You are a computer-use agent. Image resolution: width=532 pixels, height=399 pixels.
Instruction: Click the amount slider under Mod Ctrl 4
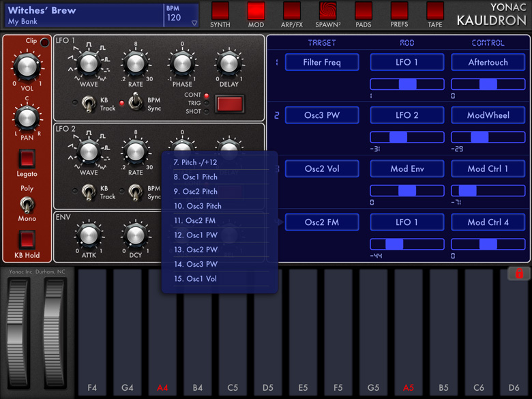[x=488, y=244]
